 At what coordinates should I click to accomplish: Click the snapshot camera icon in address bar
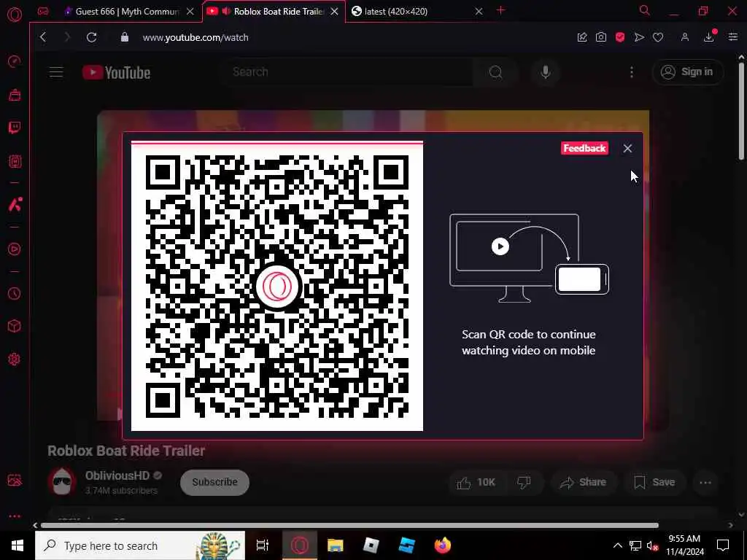click(601, 37)
